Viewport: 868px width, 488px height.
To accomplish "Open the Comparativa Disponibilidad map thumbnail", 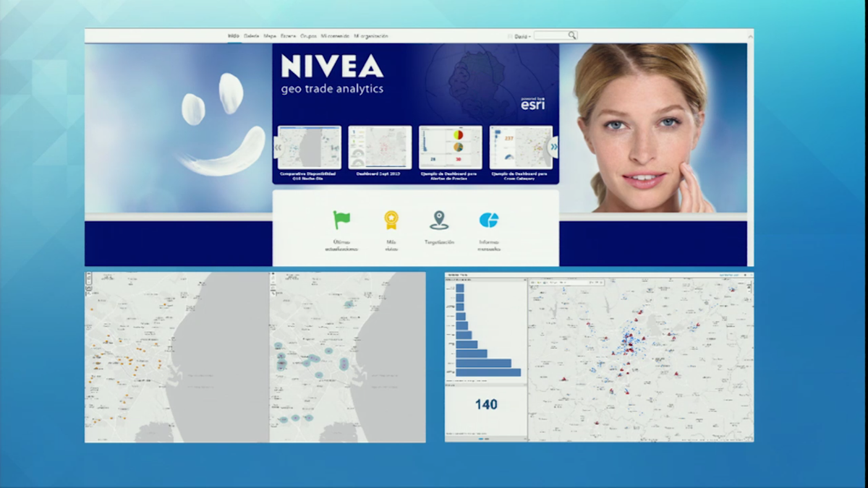I will pos(310,147).
